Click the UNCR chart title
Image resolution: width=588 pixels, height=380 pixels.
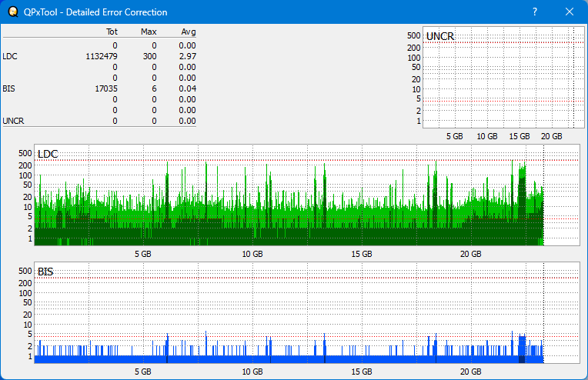[x=440, y=36]
